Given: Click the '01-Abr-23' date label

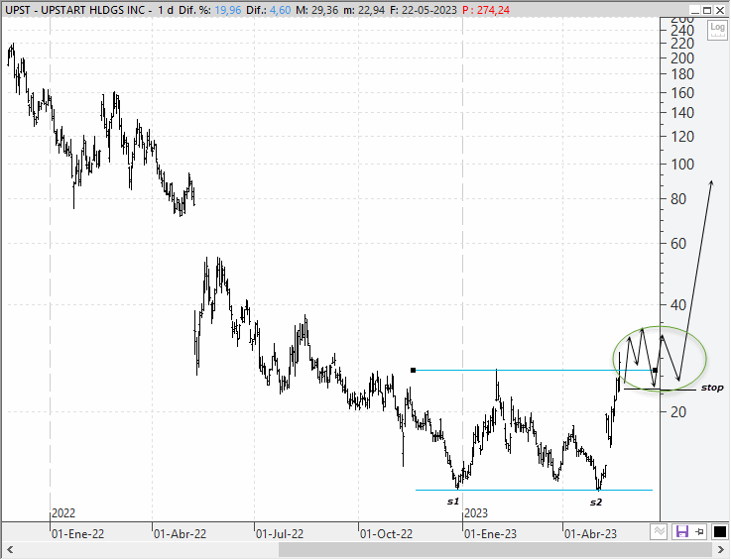Looking at the screenshot, I should click(591, 534).
